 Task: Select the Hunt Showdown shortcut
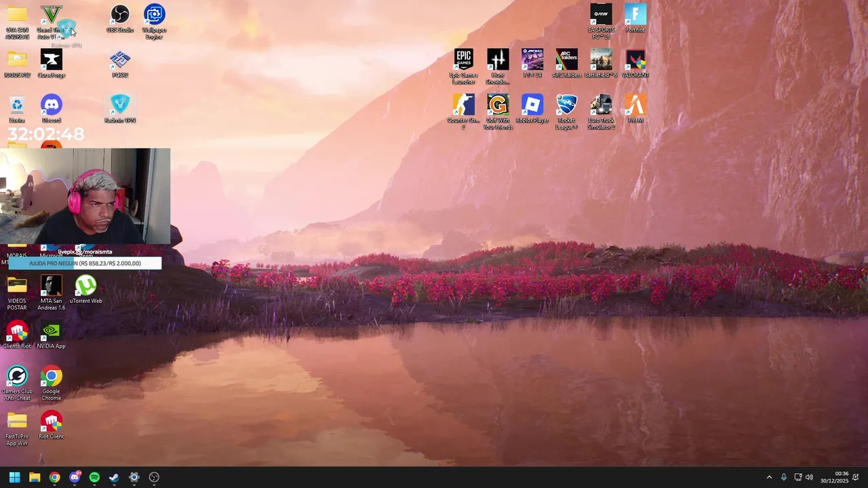pos(498,67)
